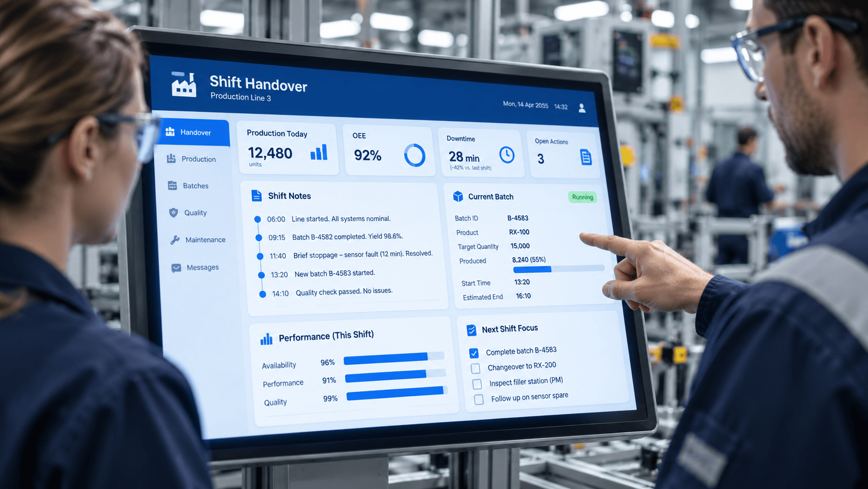
Task: Open the Open Actions card
Action: click(x=564, y=154)
